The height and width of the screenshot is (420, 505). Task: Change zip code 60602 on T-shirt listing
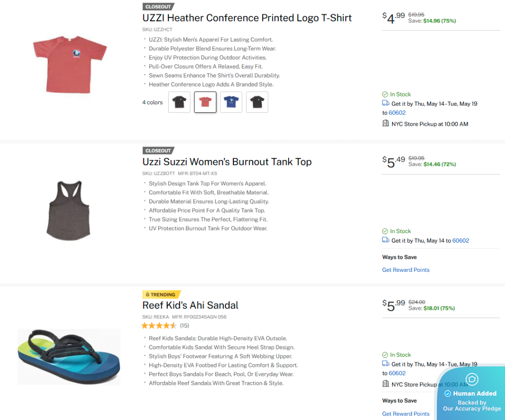pos(397,113)
